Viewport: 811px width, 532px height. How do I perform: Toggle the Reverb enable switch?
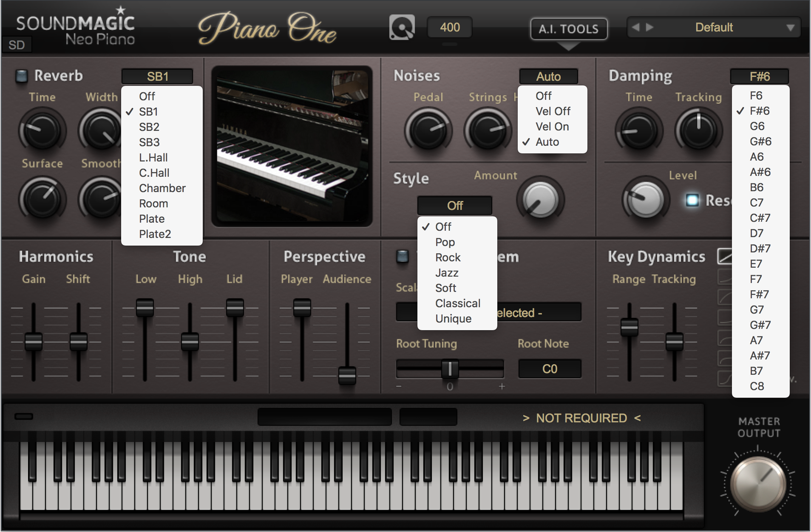pos(21,76)
